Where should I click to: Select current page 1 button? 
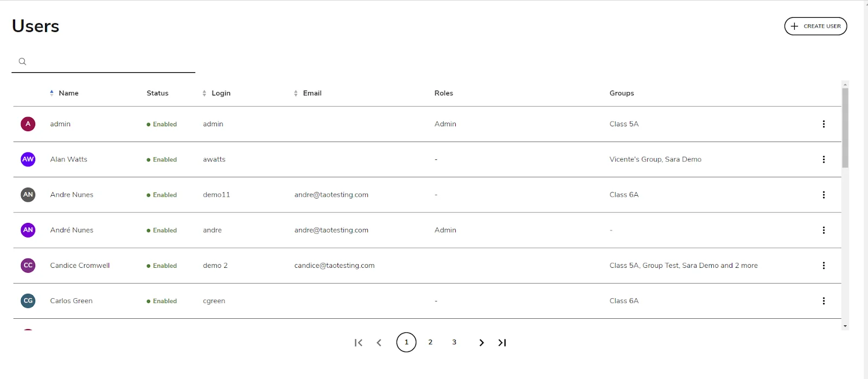tap(406, 342)
